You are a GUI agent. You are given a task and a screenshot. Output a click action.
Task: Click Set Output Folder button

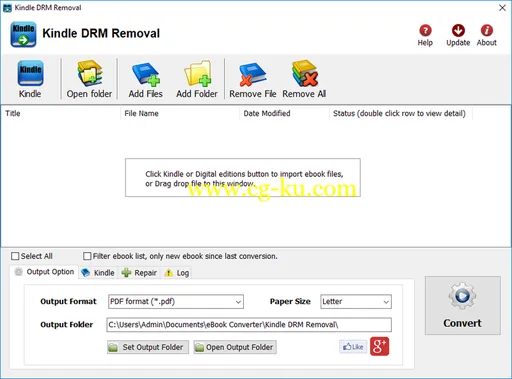click(148, 347)
